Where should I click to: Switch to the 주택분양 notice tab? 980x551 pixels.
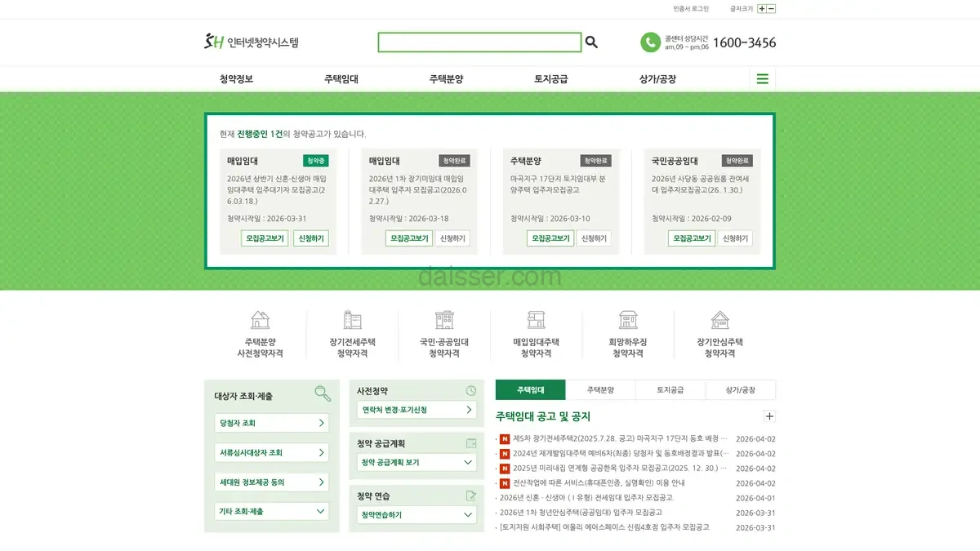tap(600, 390)
